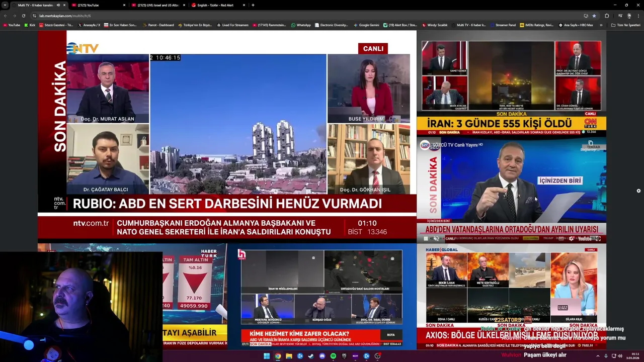644x362 pixels.
Task: Mute audio on the Multi TV tab speaker icon
Action: [58, 5]
